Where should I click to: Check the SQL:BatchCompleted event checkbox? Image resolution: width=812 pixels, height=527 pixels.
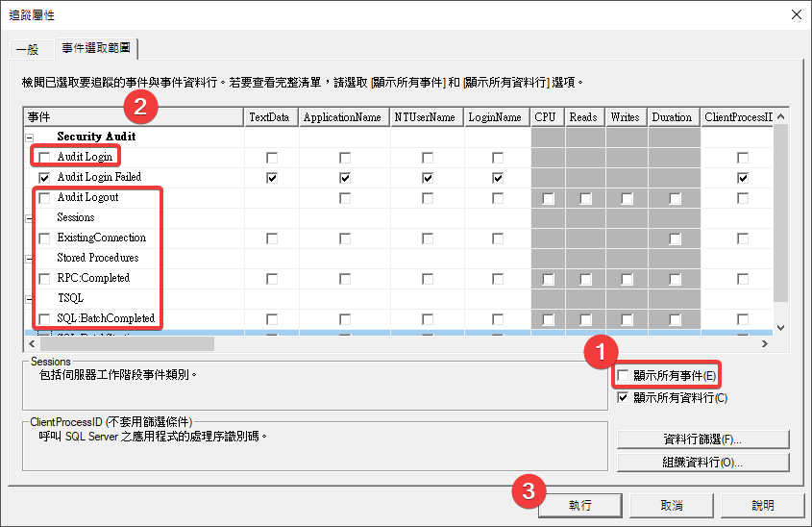pos(44,319)
